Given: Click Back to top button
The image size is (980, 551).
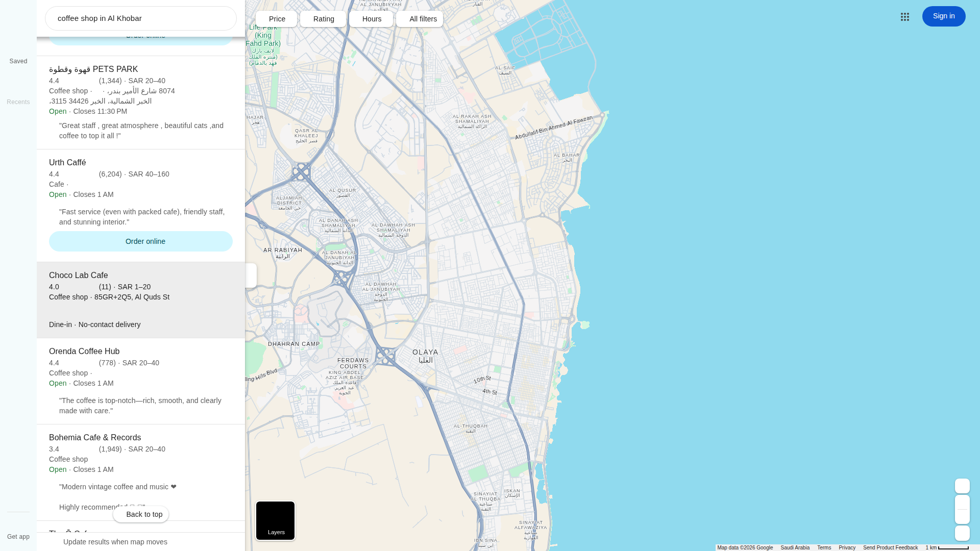Looking at the screenshot, I should pos(141,514).
